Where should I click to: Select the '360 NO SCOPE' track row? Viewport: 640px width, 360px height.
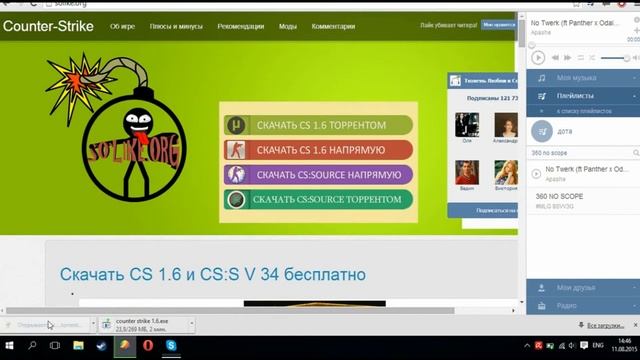coord(583,201)
